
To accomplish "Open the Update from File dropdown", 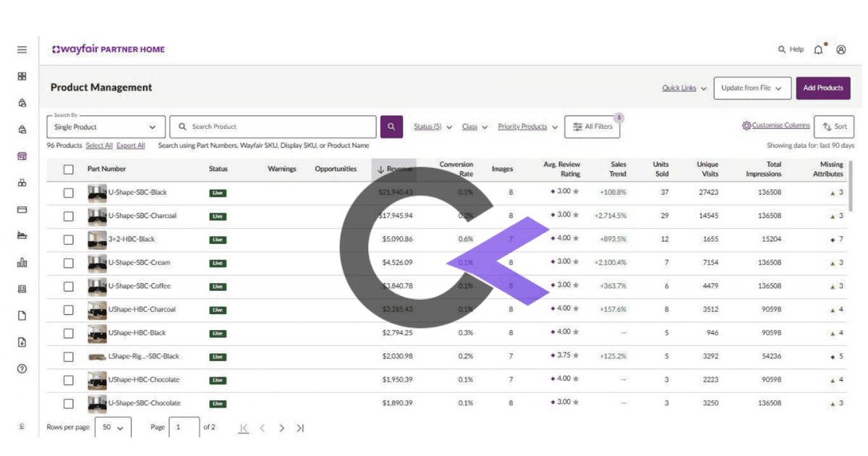I will pyautogui.click(x=752, y=88).
